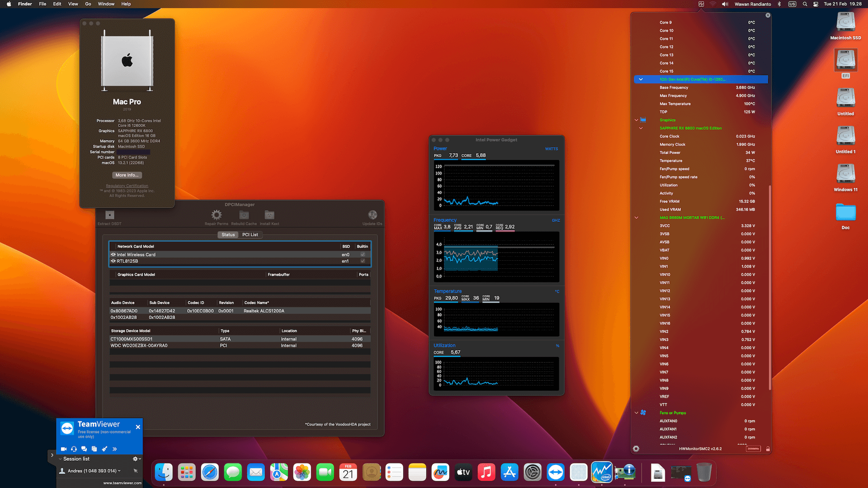This screenshot has width=868, height=488.
Task: Click volume icon in menu bar
Action: coord(725,4)
